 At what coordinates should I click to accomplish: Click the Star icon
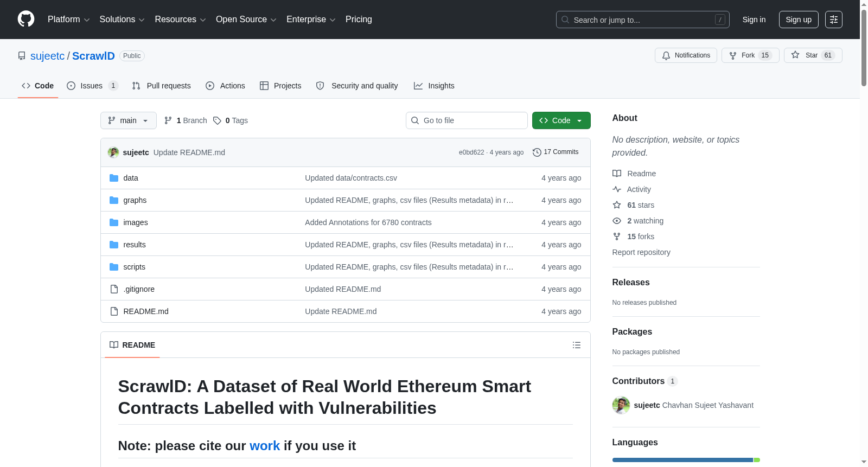(x=795, y=55)
